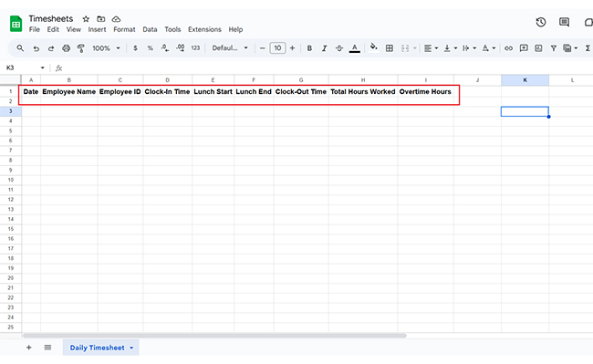The height and width of the screenshot is (364, 593).
Task: Redo the last action
Action: point(51,48)
